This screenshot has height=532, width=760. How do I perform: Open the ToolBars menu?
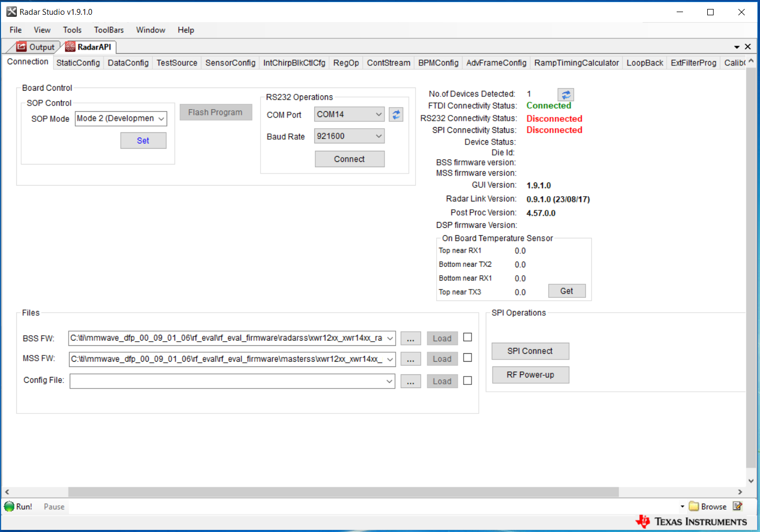(109, 30)
